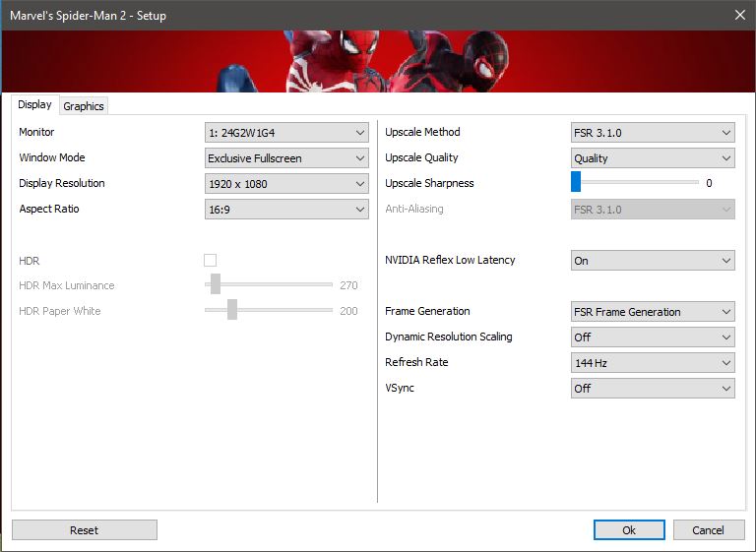This screenshot has width=756, height=552.
Task: Close the Setup window with X
Action: pyautogui.click(x=740, y=15)
